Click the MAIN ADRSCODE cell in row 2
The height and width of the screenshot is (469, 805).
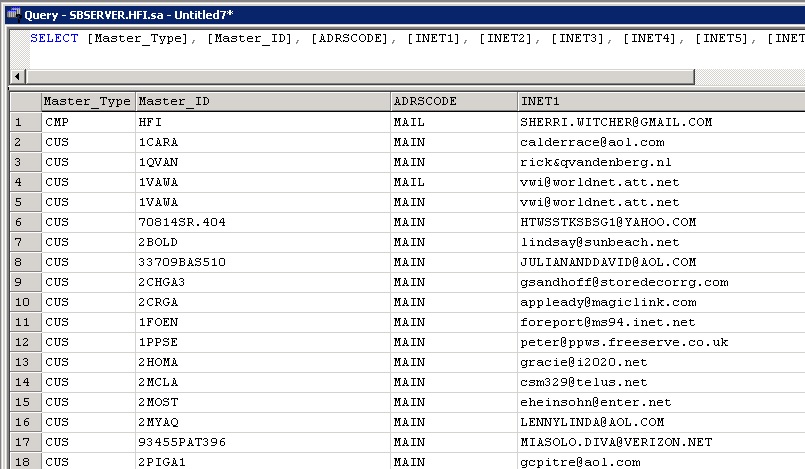click(454, 142)
